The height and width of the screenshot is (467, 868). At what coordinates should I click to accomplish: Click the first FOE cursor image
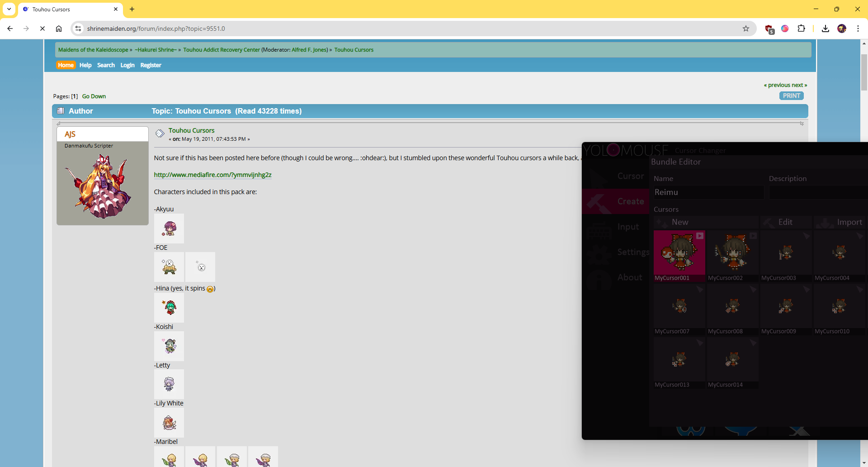click(169, 267)
